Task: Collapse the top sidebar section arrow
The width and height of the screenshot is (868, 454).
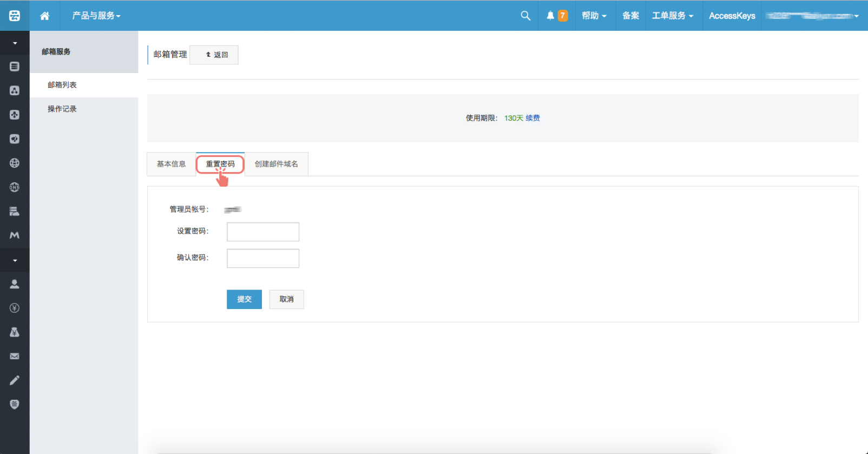Action: [x=15, y=43]
